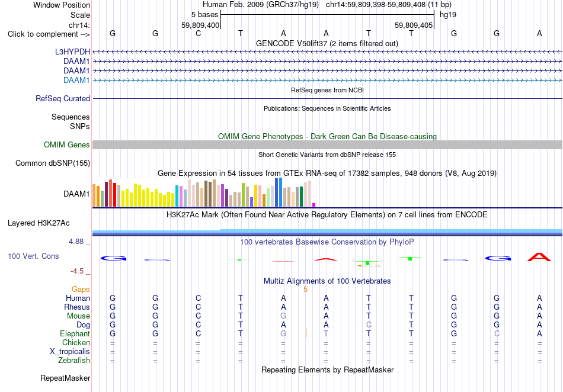Select the Human species label

point(78,298)
